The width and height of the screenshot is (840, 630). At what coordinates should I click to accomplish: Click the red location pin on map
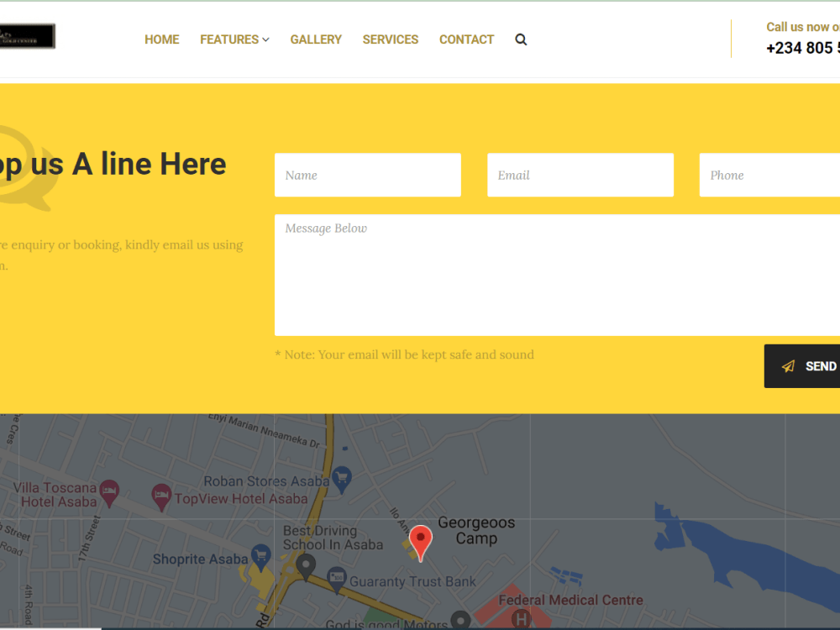click(x=421, y=543)
